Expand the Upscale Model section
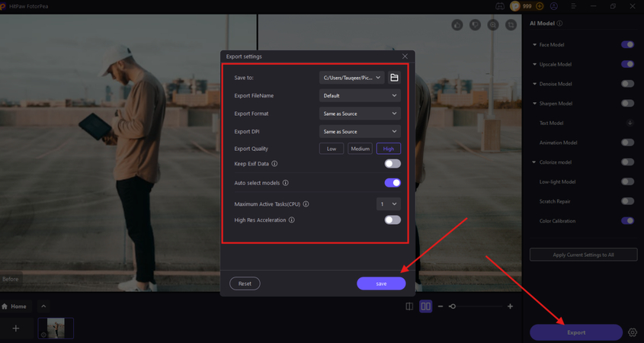Viewport: 644px width, 343px height. 534,65
